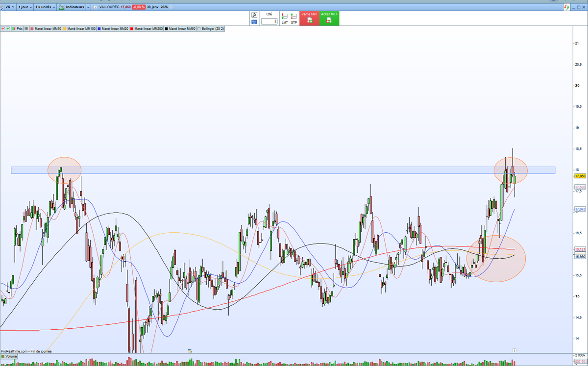Click the small marker icon near chart bottom right
Screen dimensions: 588x366
(x=514, y=350)
